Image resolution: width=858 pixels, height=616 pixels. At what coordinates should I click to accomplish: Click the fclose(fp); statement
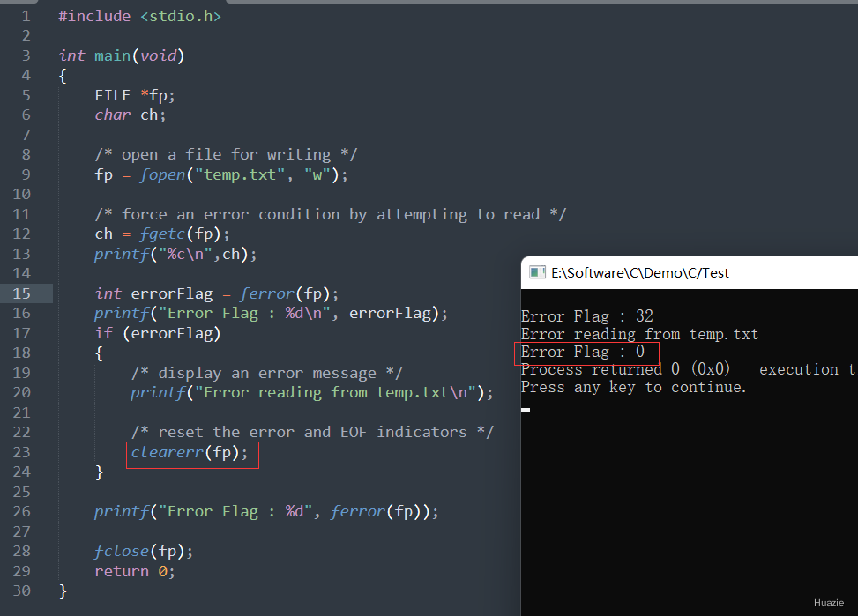click(144, 552)
